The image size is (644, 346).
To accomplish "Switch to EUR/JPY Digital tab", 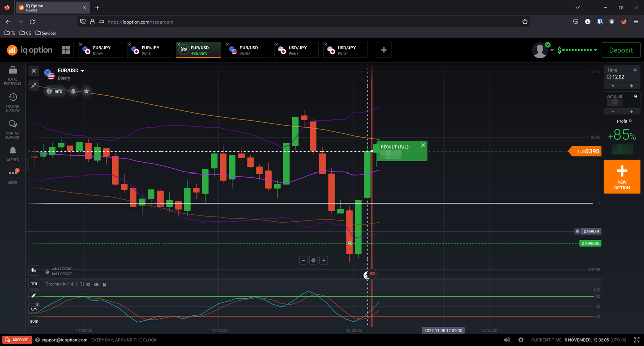I will tap(149, 50).
